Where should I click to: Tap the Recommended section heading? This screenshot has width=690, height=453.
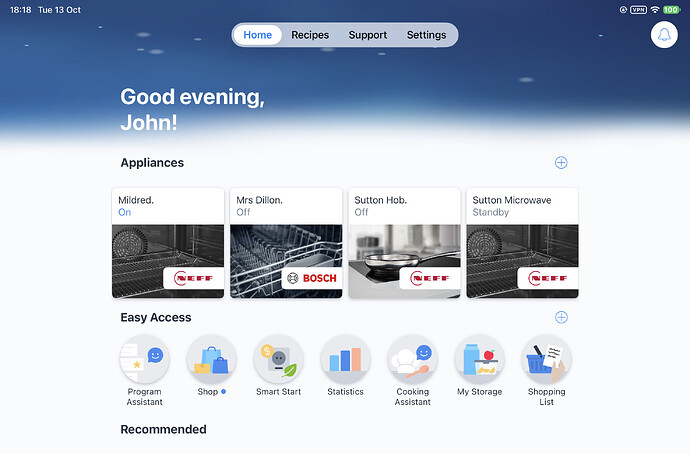point(163,429)
